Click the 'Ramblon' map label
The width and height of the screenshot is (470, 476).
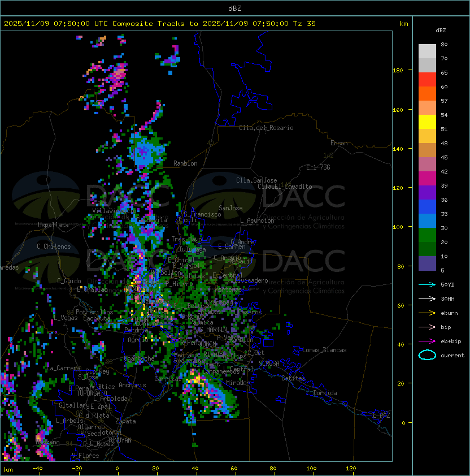tap(185, 163)
